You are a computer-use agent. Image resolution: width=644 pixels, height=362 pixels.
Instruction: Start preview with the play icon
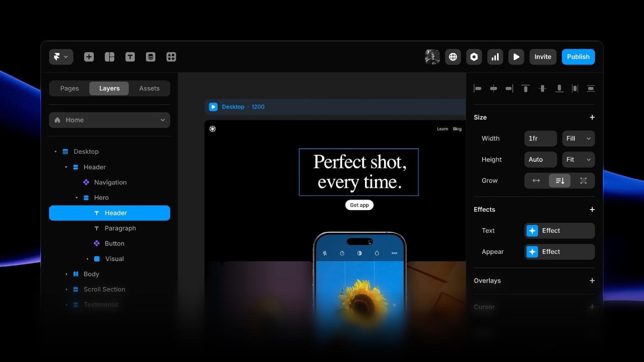516,57
